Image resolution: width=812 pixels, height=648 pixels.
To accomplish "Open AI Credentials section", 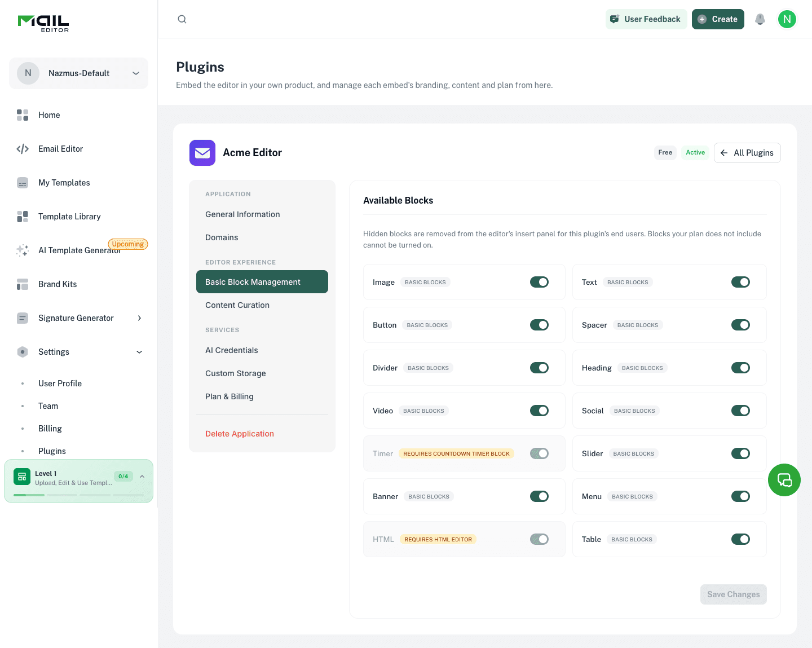I will [262, 350].
